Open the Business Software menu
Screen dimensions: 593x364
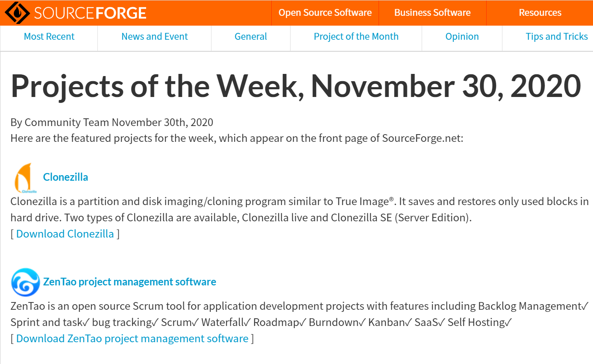(x=432, y=13)
